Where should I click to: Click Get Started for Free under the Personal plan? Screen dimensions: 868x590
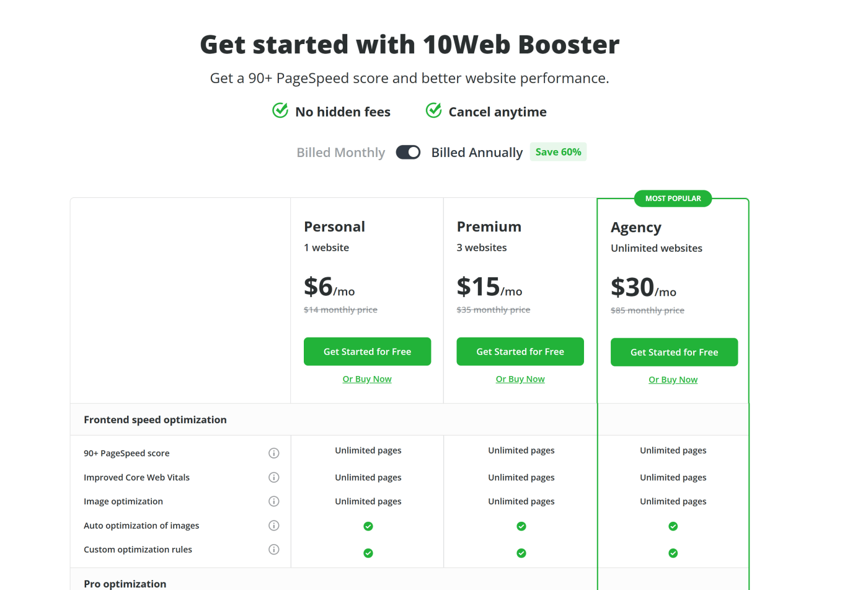[x=367, y=351]
